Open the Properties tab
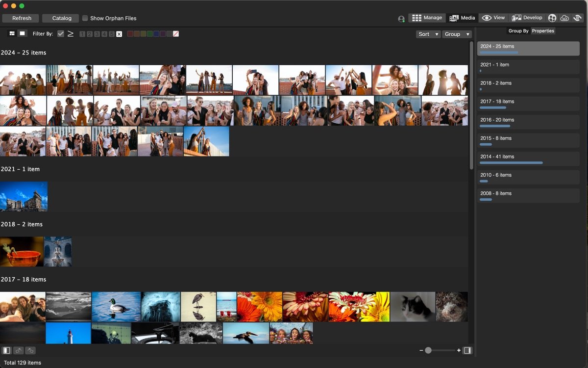 543,30
